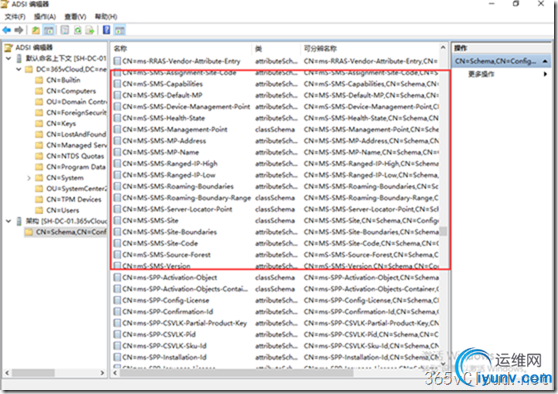Click the Refresh toolbar icon
558x394 pixels.
tap(78, 30)
